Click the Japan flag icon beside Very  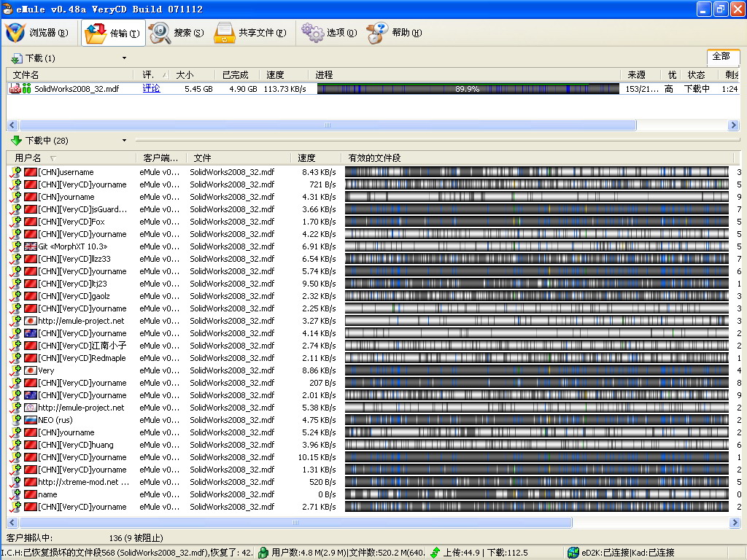[31, 370]
